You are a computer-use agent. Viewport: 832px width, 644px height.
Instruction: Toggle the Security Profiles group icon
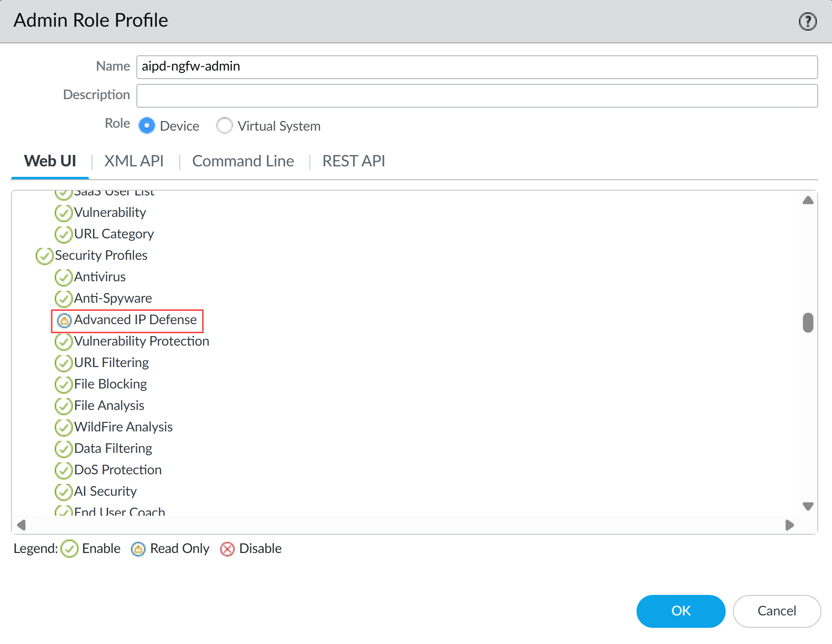pos(44,256)
